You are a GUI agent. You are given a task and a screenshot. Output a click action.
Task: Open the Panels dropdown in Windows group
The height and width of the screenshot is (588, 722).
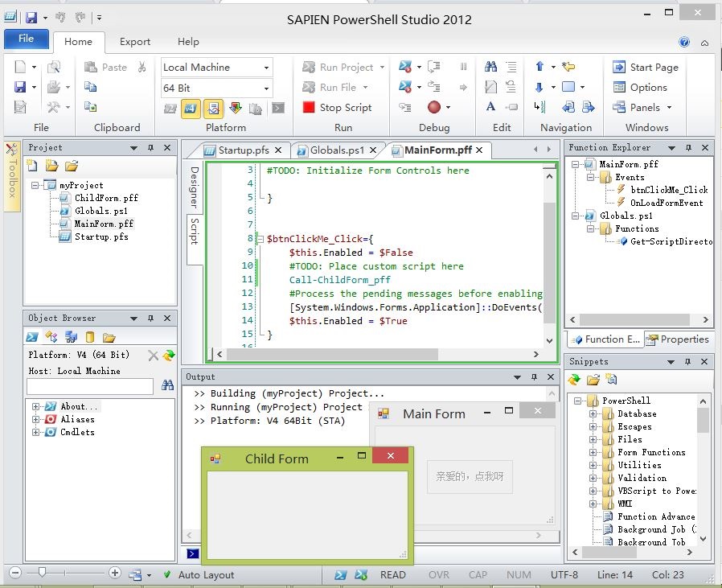click(x=642, y=107)
